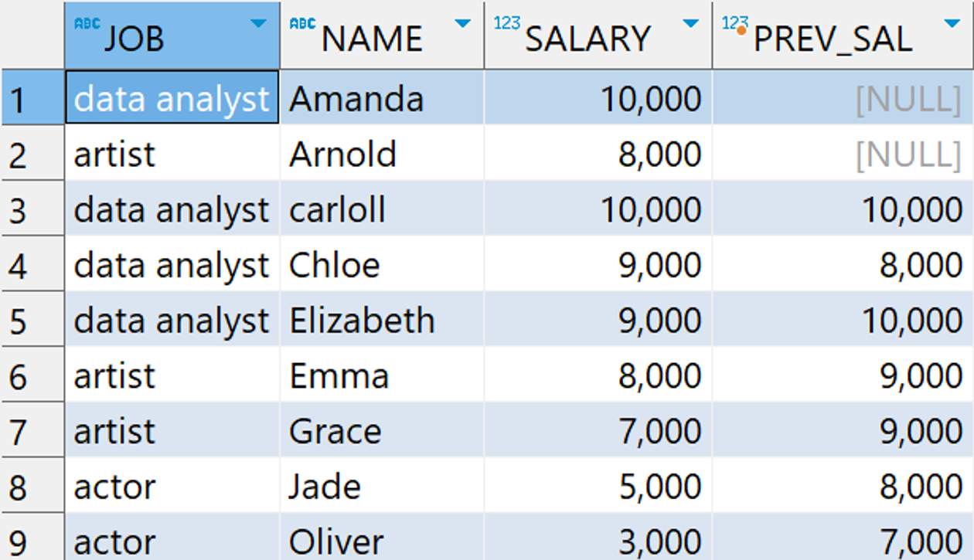Select Emma's SALARY cell 8,000
Image resolution: width=974 pixels, height=560 pixels.
(x=598, y=375)
